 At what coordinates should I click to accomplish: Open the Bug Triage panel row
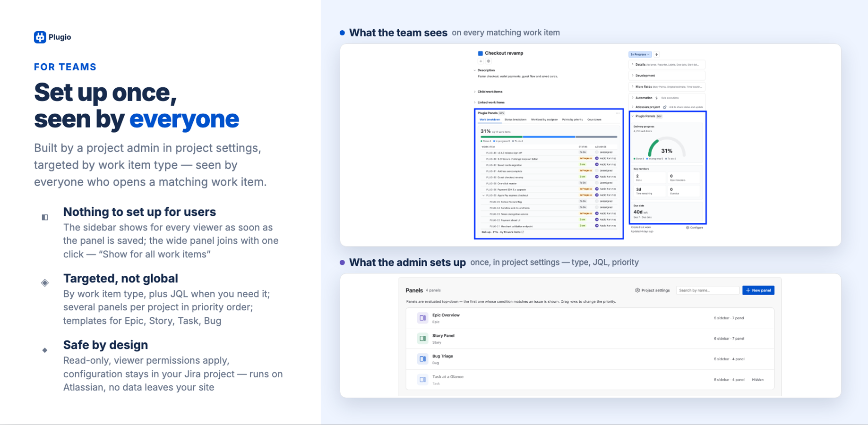click(x=590, y=359)
